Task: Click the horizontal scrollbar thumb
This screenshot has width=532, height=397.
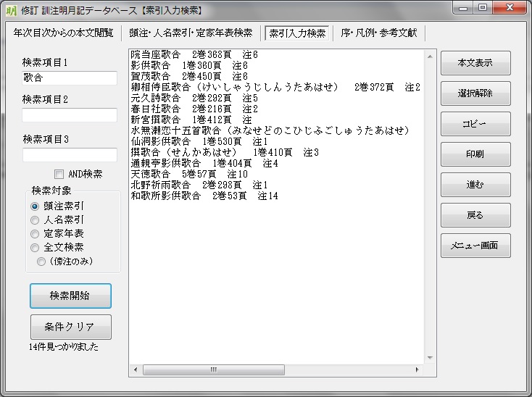Action: tap(213, 369)
